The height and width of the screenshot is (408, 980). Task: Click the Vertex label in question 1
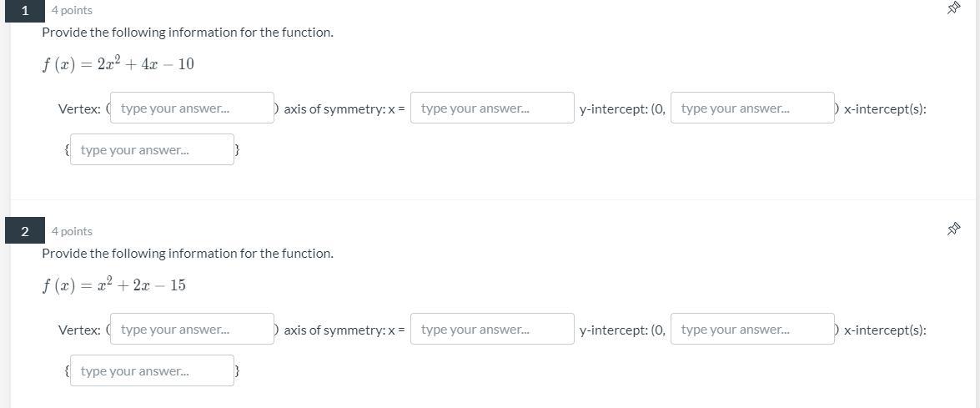[x=79, y=109]
